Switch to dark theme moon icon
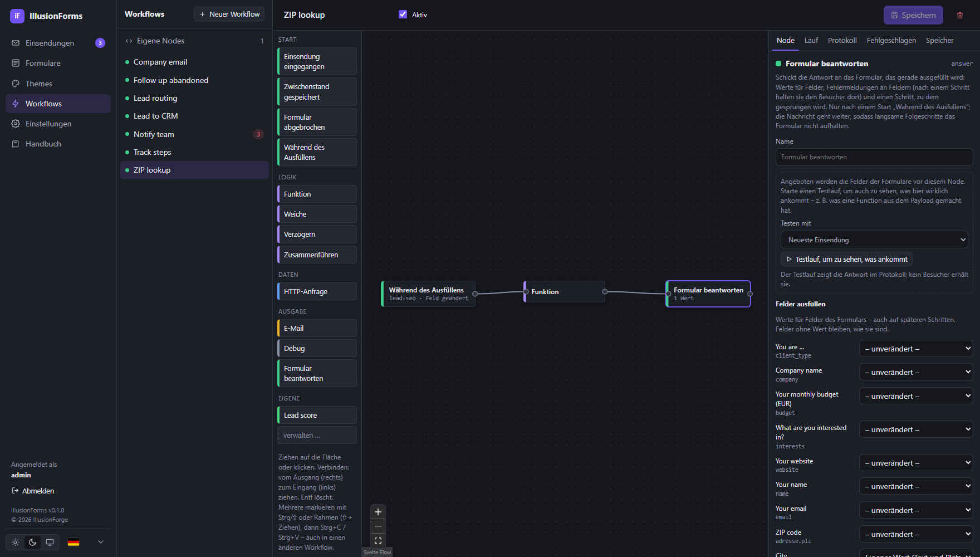 tap(33, 542)
